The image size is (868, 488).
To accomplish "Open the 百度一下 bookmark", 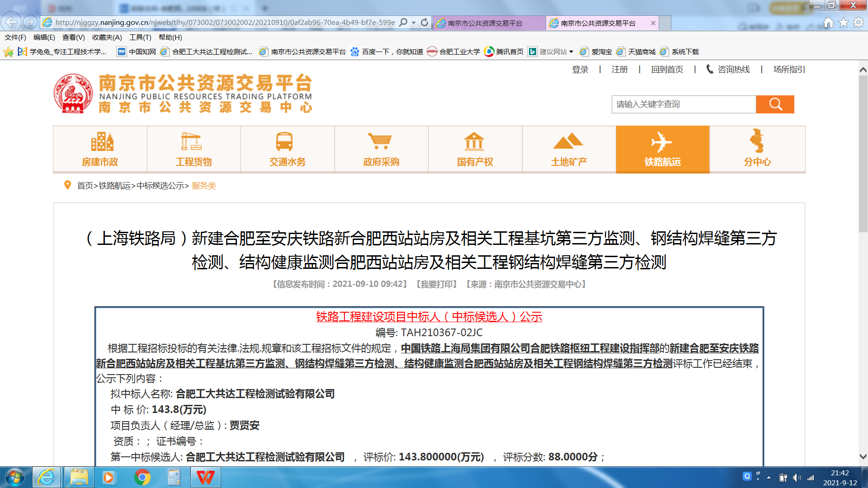I will tap(387, 52).
